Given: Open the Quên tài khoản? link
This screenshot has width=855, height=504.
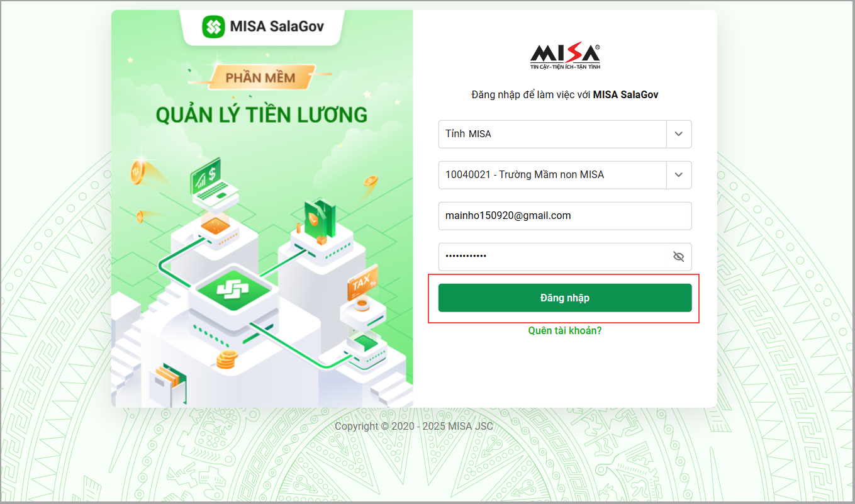Looking at the screenshot, I should click(565, 330).
